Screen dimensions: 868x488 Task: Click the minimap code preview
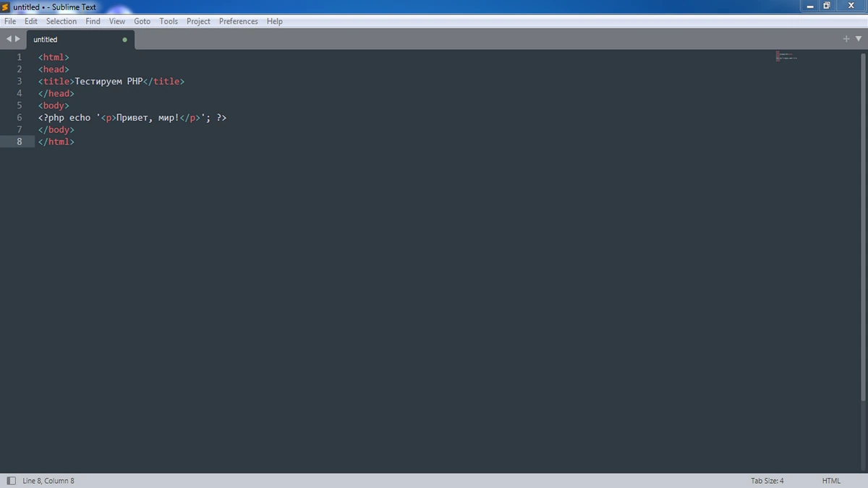pyautogui.click(x=786, y=56)
